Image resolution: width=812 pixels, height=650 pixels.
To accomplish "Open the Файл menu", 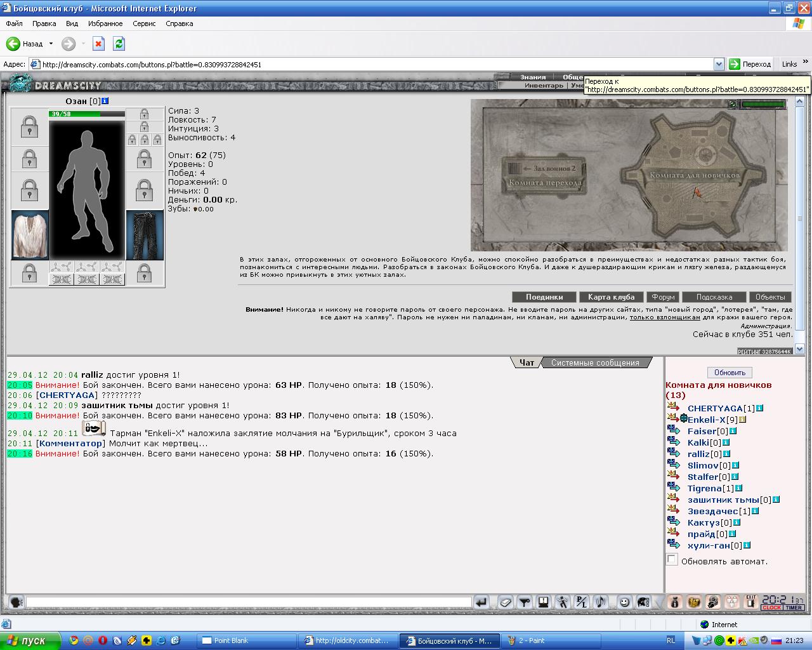I will (14, 23).
